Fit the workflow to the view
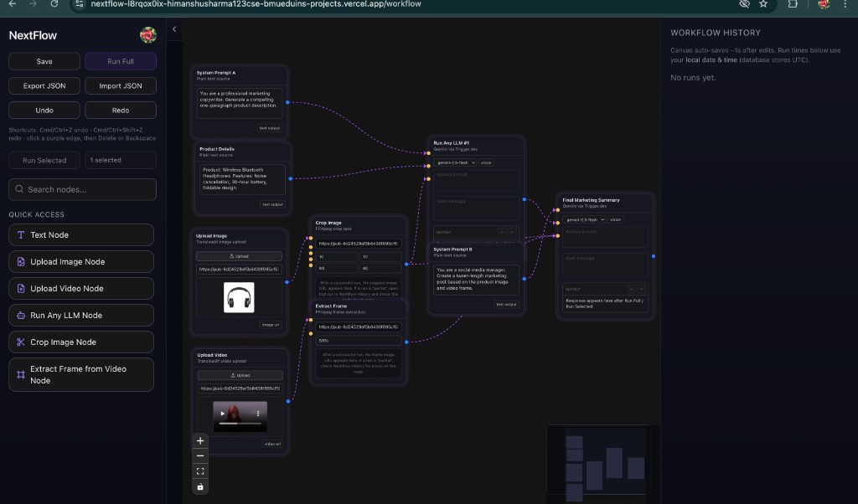Image resolution: width=858 pixels, height=504 pixels. (x=200, y=471)
